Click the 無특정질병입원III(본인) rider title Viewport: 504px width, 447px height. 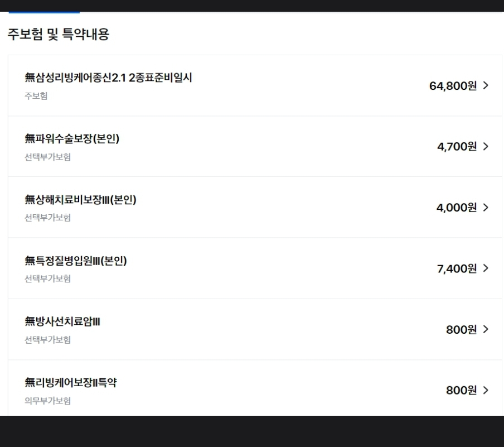76,260
